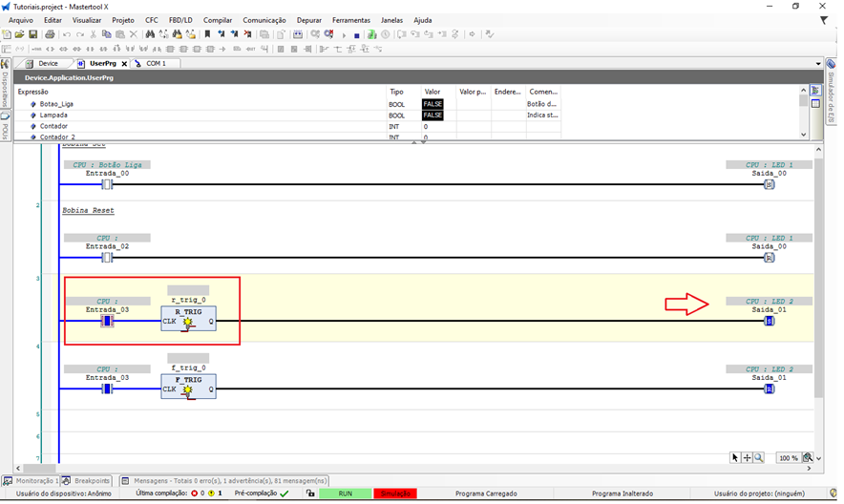Toggle the Entrada_03 contact on R_TRIG rung
Image resolution: width=844 pixels, height=504 pixels.
click(107, 322)
